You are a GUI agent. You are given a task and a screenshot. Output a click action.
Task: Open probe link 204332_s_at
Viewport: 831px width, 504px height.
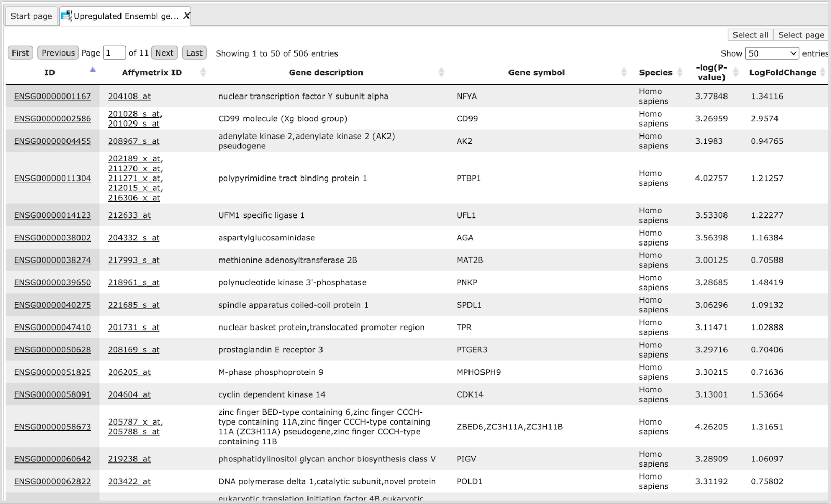134,237
